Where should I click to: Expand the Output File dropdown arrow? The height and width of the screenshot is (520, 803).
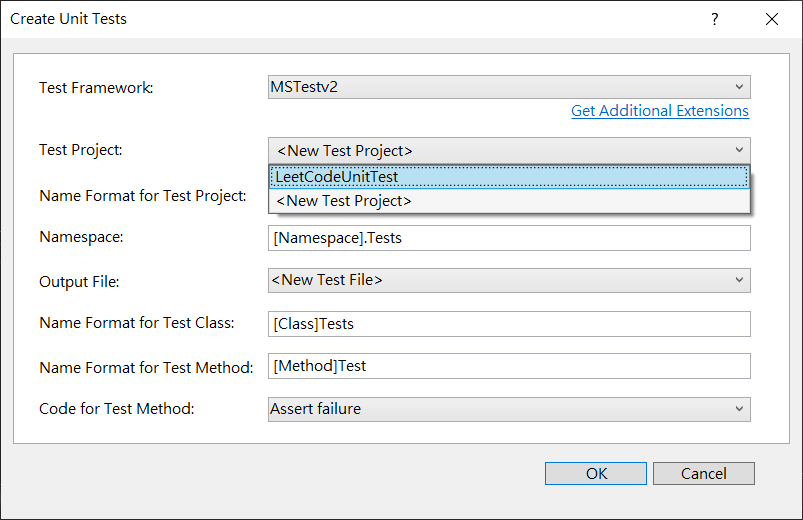739,280
